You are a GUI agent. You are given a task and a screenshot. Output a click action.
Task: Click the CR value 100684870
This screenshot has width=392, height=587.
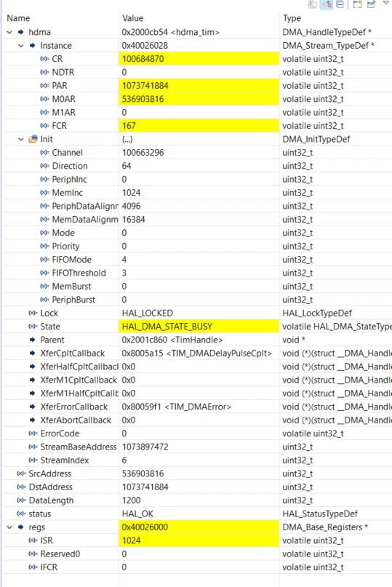pyautogui.click(x=143, y=59)
